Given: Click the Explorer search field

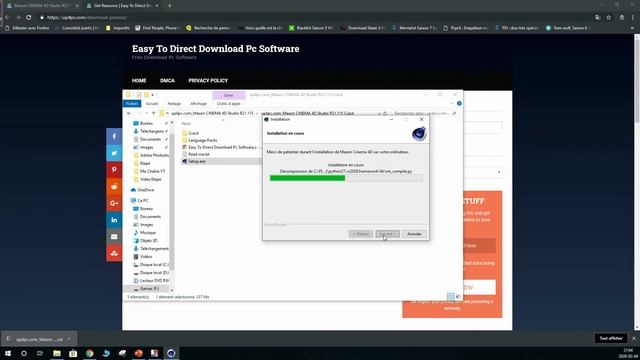Looking at the screenshot, I should click(424, 113).
